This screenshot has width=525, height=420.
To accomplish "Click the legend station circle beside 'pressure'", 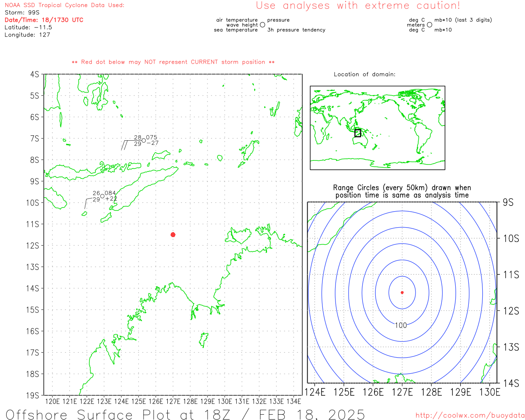I will (x=262, y=25).
